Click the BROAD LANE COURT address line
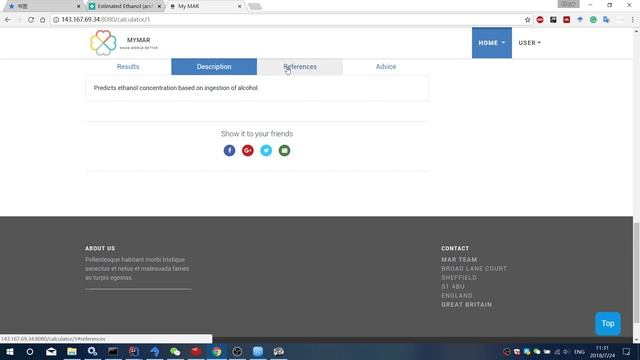This screenshot has height=360, width=640. point(474,269)
